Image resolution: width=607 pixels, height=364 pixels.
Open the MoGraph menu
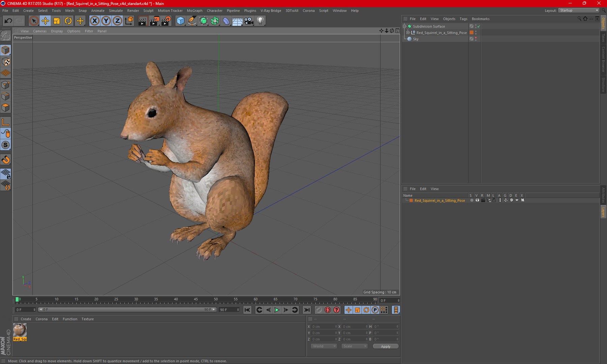(x=195, y=10)
